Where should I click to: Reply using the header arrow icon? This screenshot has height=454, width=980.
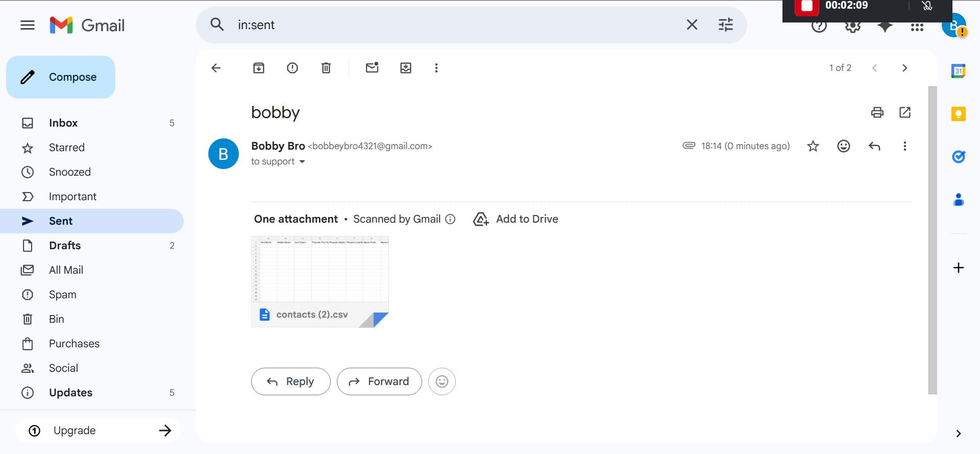point(874,147)
